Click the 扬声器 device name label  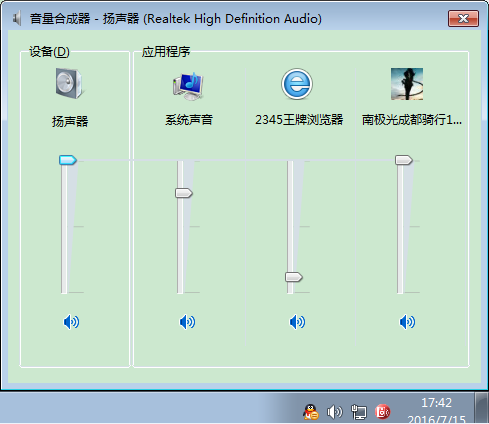pos(70,121)
